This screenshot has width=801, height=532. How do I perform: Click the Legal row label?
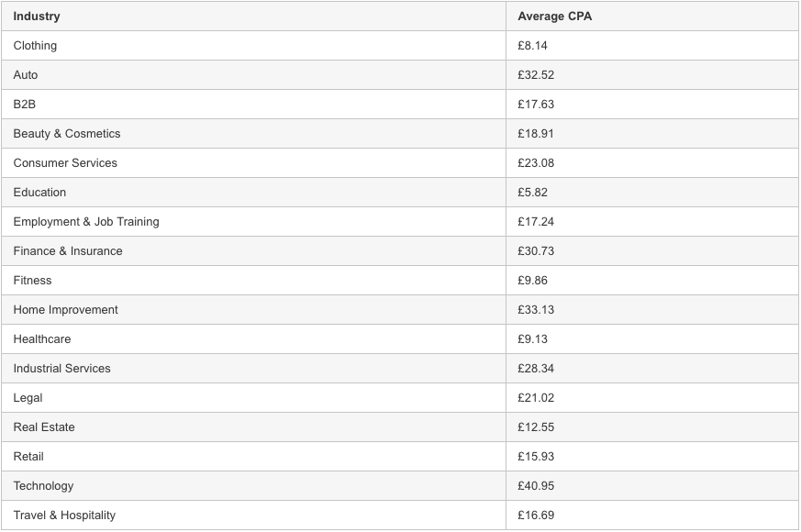pos(28,398)
